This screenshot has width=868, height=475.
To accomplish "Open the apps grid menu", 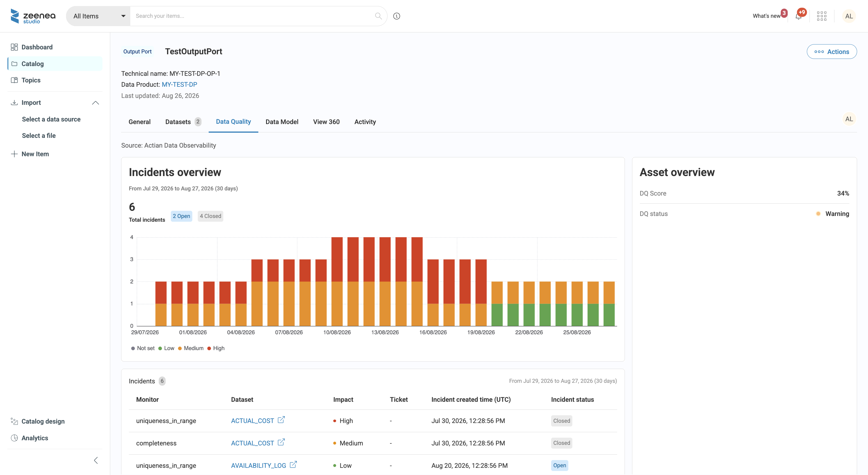I will point(821,16).
